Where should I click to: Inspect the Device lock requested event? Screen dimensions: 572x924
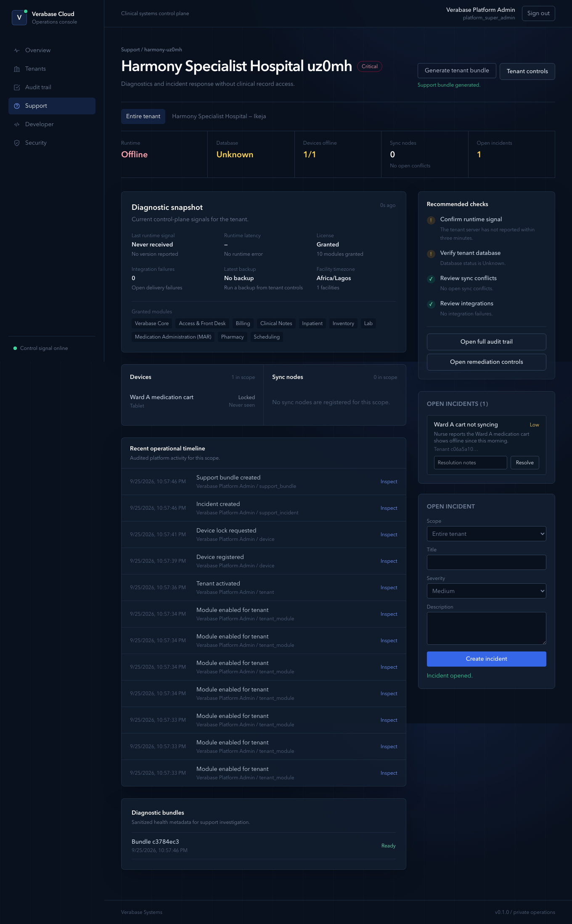pyautogui.click(x=389, y=535)
